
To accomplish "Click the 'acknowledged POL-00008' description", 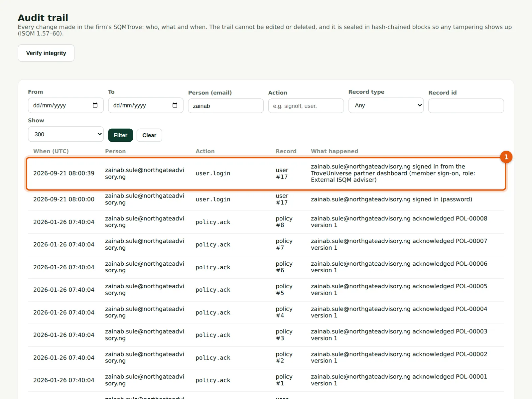I will tap(399, 222).
